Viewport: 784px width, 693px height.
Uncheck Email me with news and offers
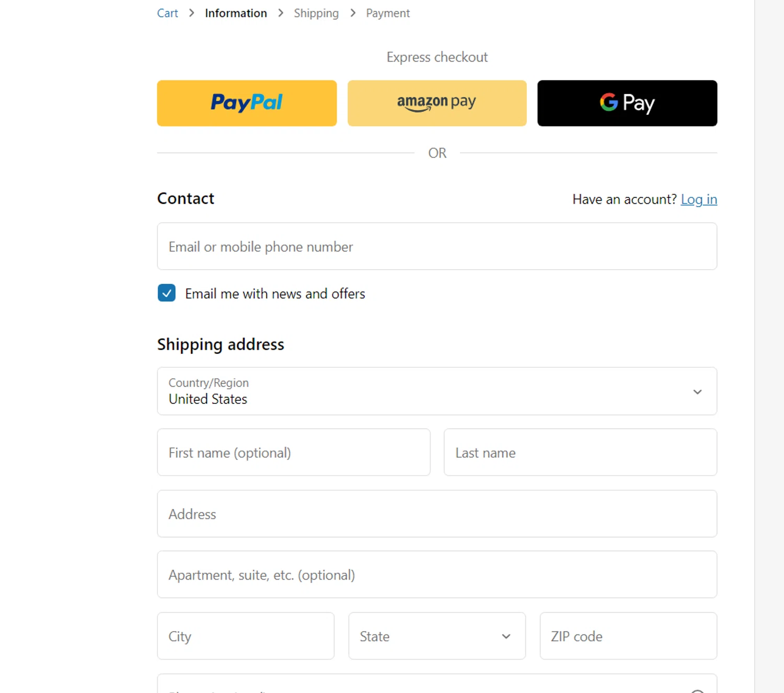[167, 293]
